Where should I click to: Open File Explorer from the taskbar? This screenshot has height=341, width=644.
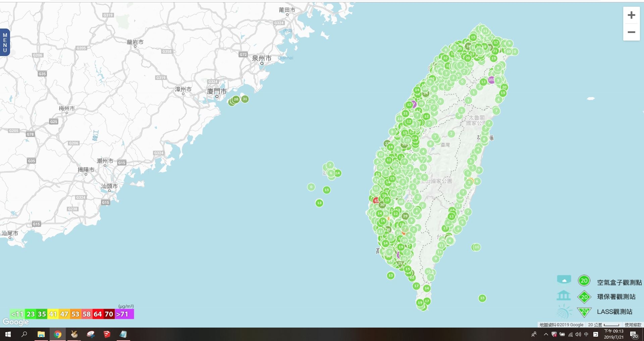tap(41, 334)
